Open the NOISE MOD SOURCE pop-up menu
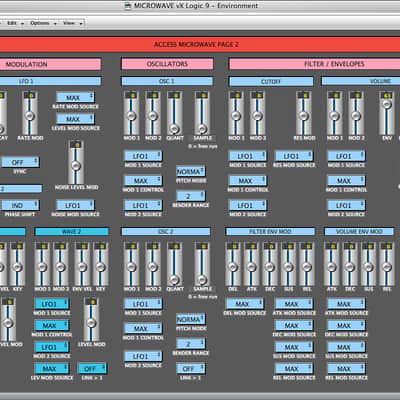The image size is (400, 400). [x=75, y=205]
